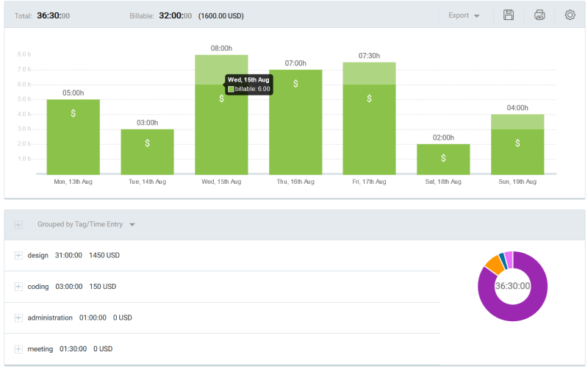This screenshot has height=369, width=588.
Task: Click the Billable 32:00:00 value in header
Action: coord(175,15)
